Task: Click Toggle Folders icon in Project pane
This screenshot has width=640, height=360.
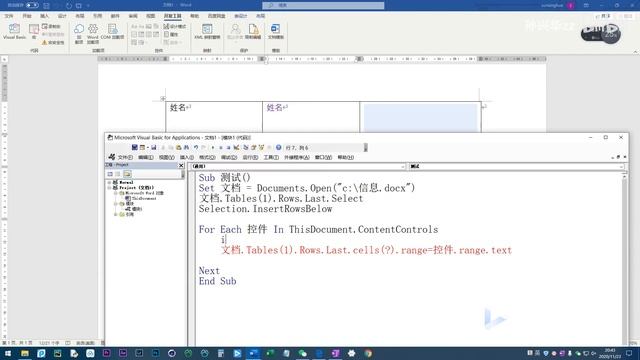Action: point(127,174)
